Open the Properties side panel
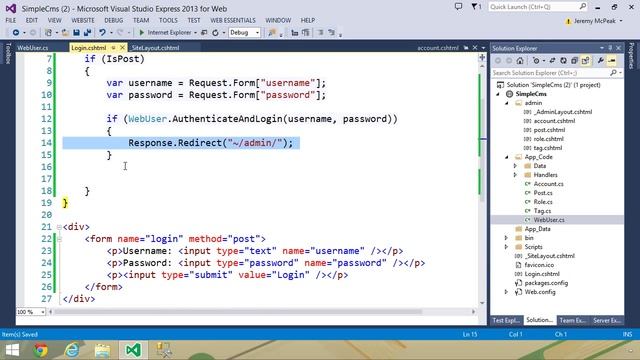The height and width of the screenshot is (360, 640). click(631, 56)
